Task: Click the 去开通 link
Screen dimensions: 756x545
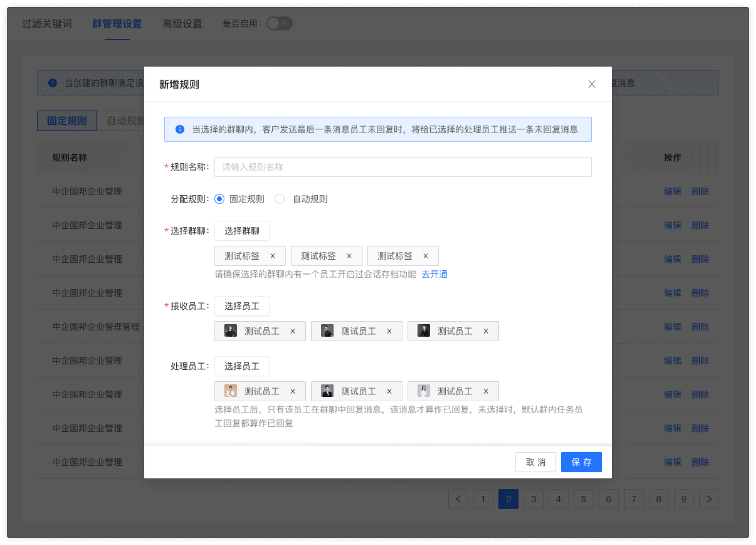Action: [x=434, y=274]
